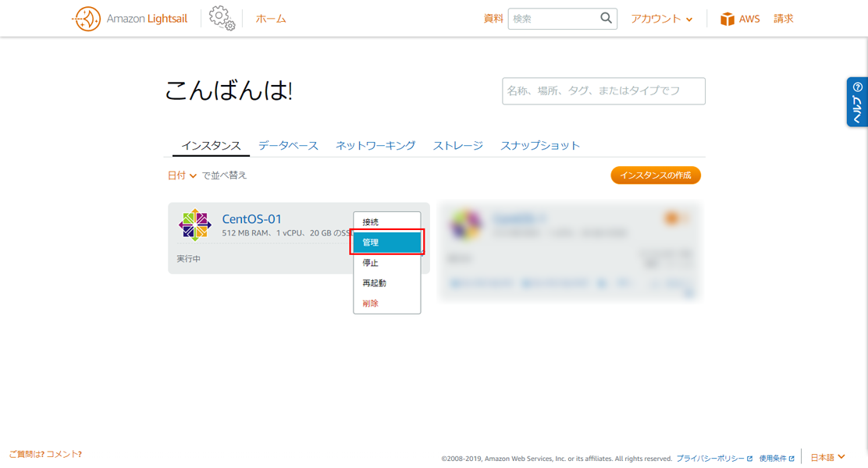Switch to the スナップショット tab
The width and height of the screenshot is (868, 468).
[539, 146]
